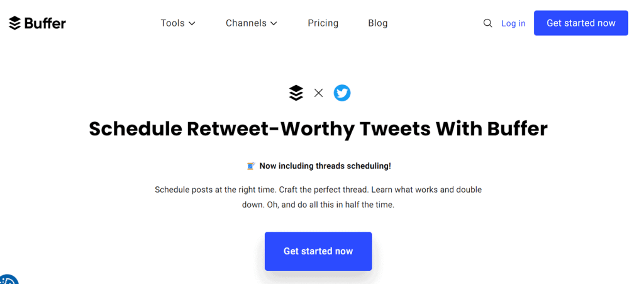Open the accessibility widget in the bottom-left corner
Viewport: 644px width, 284px height.
[x=8, y=279]
